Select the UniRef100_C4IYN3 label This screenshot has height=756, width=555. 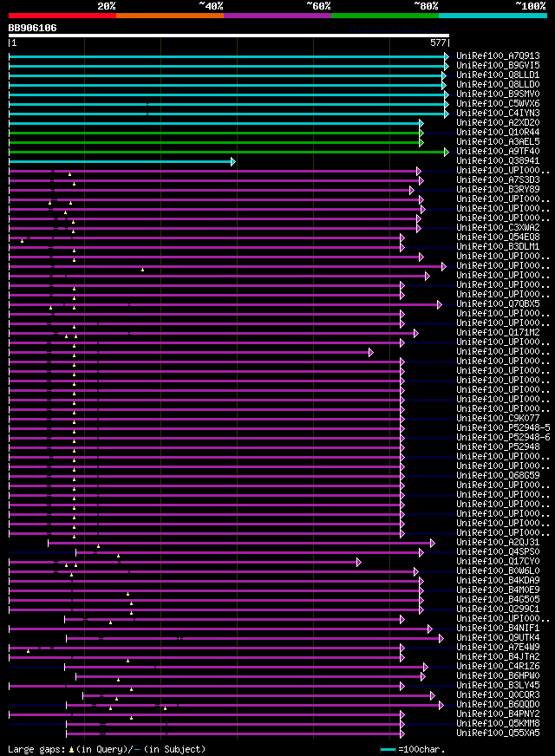(x=498, y=113)
